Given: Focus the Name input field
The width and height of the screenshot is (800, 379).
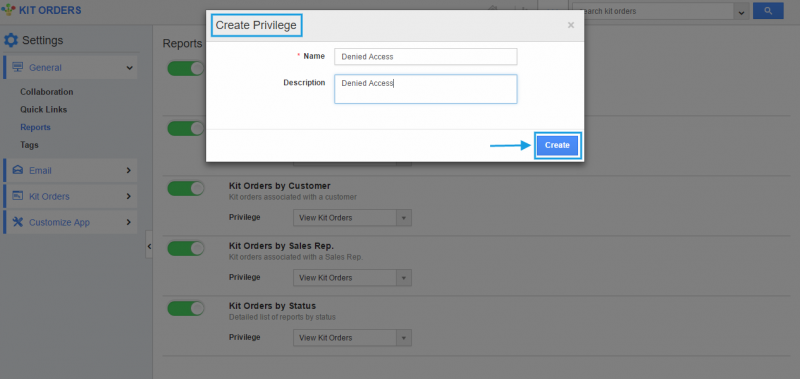Looking at the screenshot, I should tap(426, 57).
